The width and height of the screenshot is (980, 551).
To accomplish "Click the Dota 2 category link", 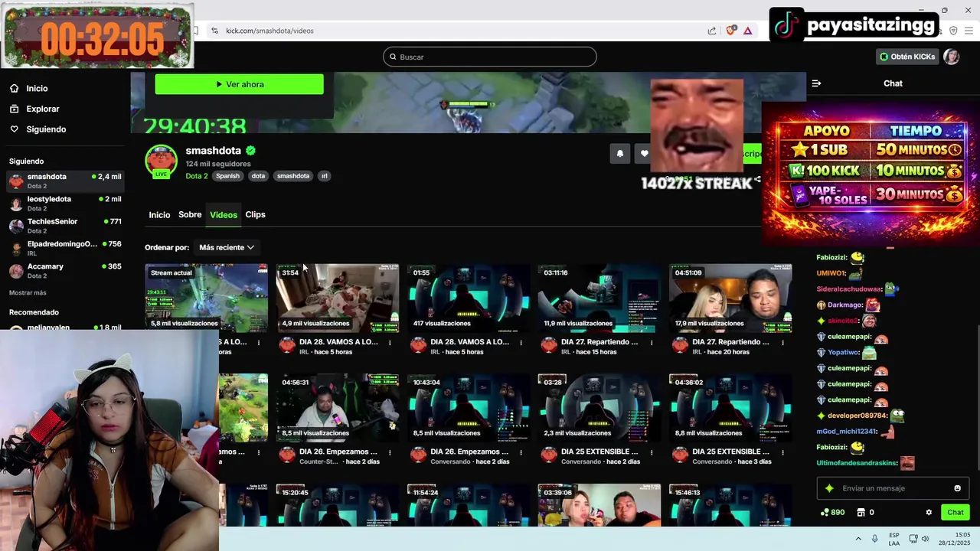I will click(197, 176).
